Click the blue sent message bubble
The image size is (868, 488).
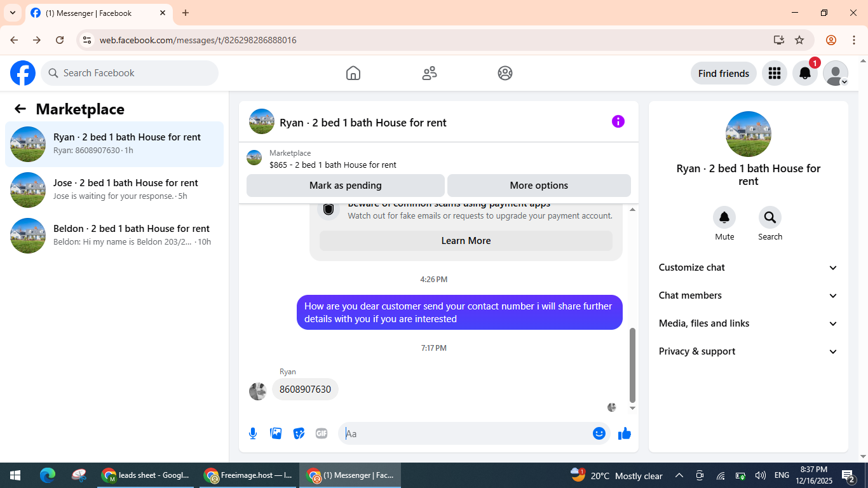pos(459,312)
